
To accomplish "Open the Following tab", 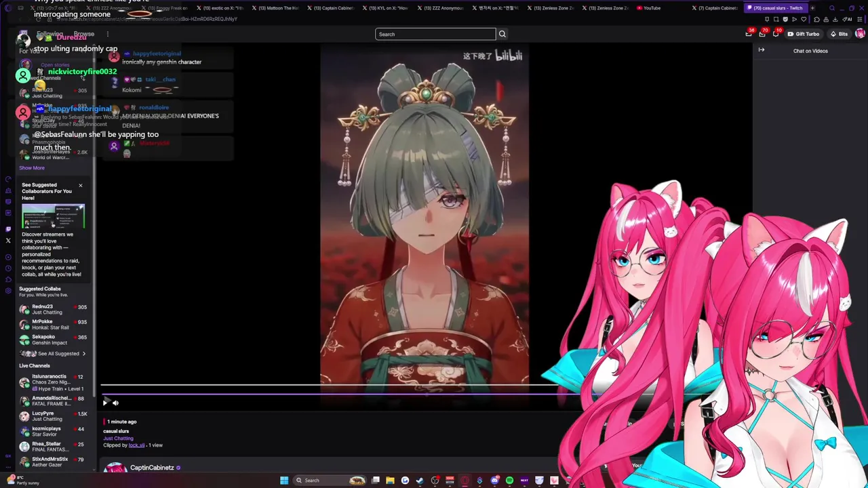I will pyautogui.click(x=50, y=34).
